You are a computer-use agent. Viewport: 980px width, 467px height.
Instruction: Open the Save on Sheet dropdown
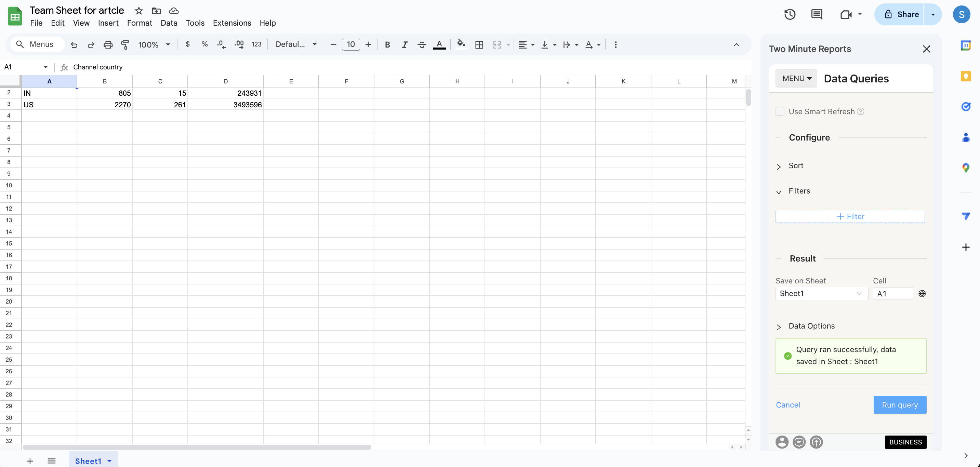[821, 294]
